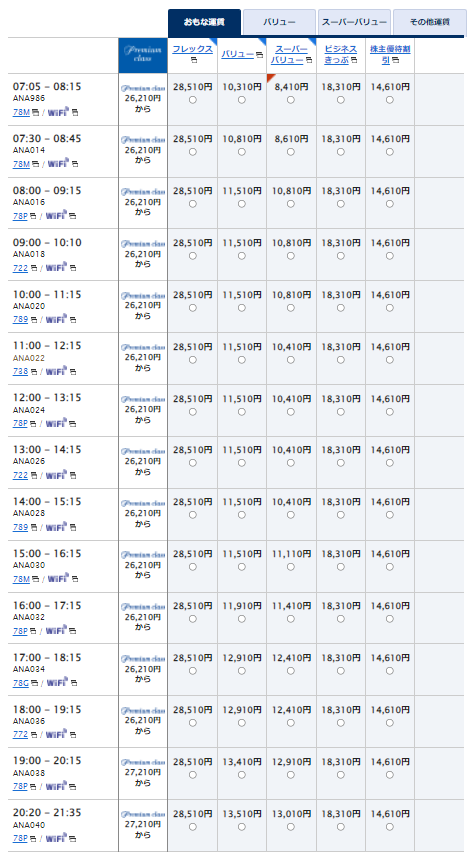472x853 pixels.
Task: Click the Premium class header cell
Action: pos(142,55)
